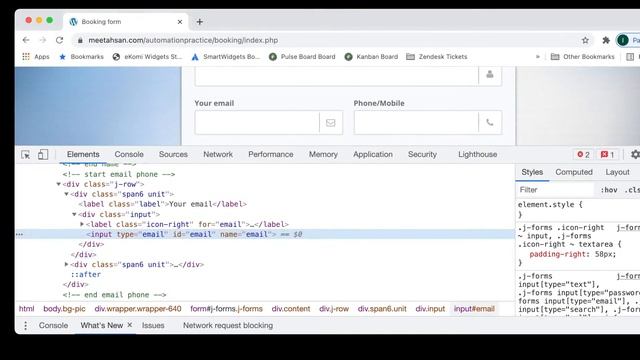Select div.span6.unit breadcrumb
This screenshot has height=360, width=640.
click(382, 309)
